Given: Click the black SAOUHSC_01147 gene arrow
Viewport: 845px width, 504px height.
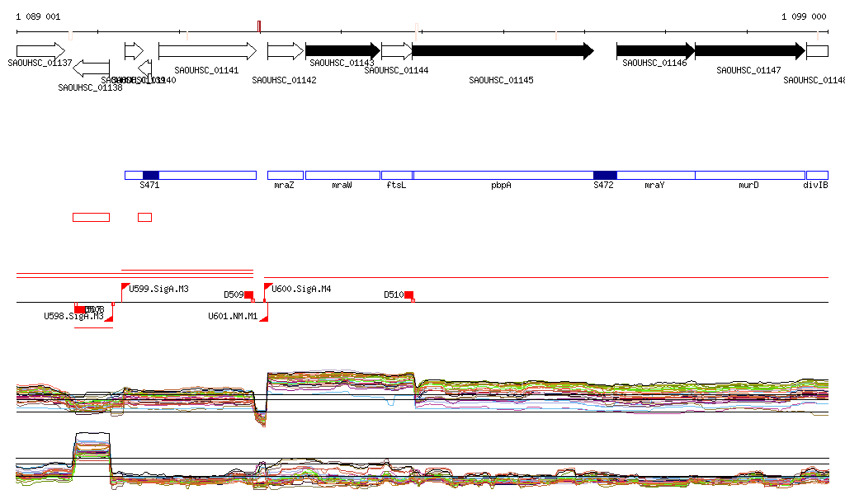Looking at the screenshot, I should [x=748, y=51].
